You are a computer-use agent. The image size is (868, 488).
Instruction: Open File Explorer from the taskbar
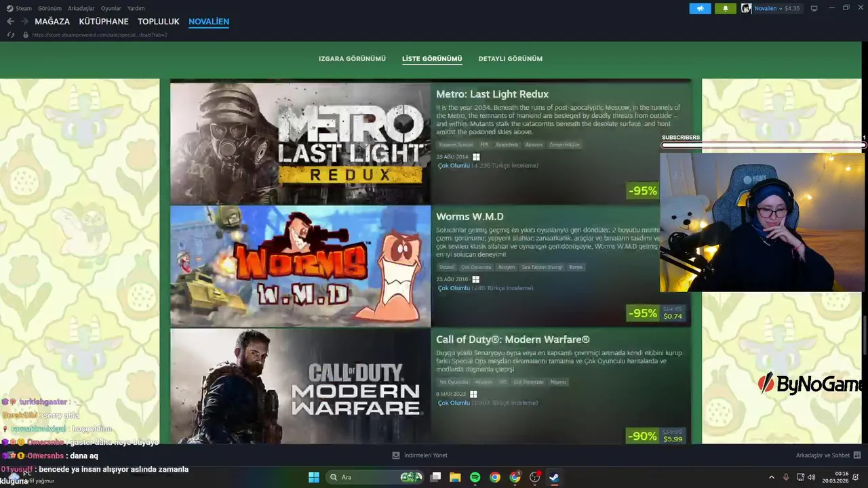(x=455, y=477)
